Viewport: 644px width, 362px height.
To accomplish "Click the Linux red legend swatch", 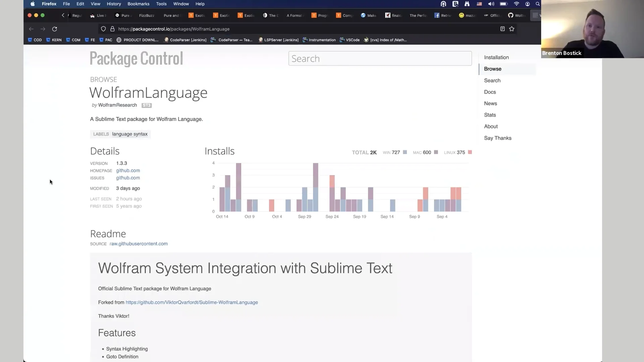I will (x=470, y=152).
